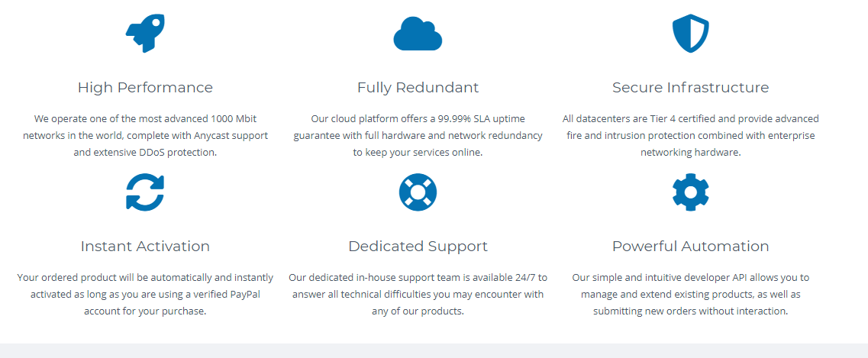This screenshot has height=358, width=868.
Task: Select the Instant Activation heading
Action: click(x=145, y=247)
